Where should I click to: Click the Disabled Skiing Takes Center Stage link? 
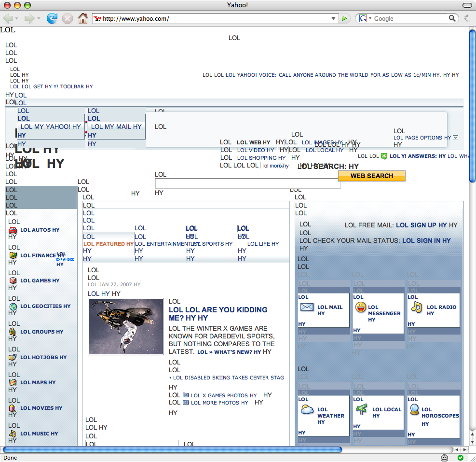pos(229,378)
